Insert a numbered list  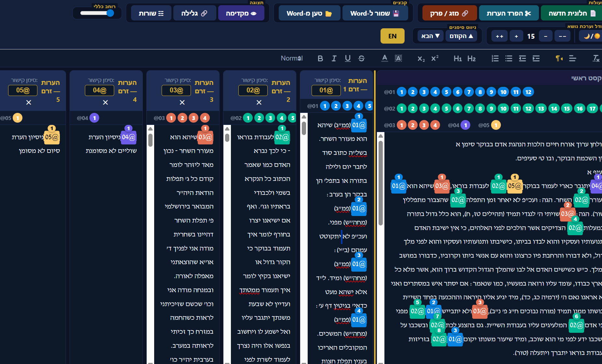pos(495,58)
